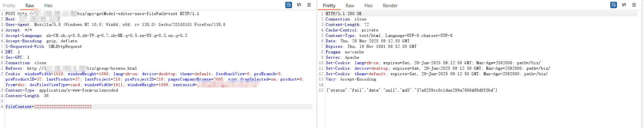
Task: Switch response view to Render tab
Action: pos(390,6)
